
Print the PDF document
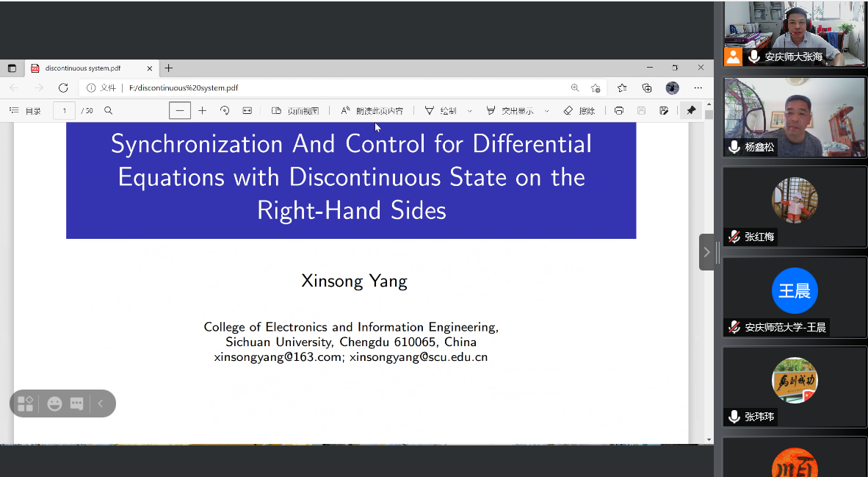point(619,111)
